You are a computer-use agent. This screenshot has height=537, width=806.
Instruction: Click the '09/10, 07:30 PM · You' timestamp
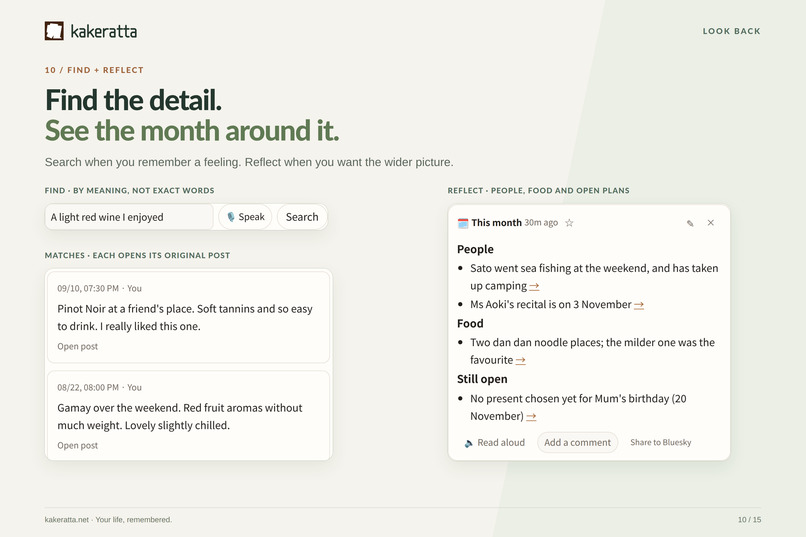(99, 288)
